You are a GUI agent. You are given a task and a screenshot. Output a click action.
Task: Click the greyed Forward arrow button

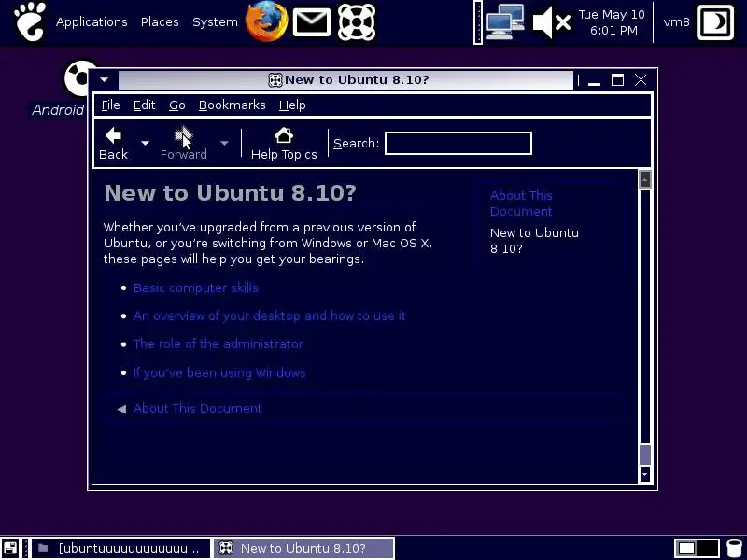[183, 143]
